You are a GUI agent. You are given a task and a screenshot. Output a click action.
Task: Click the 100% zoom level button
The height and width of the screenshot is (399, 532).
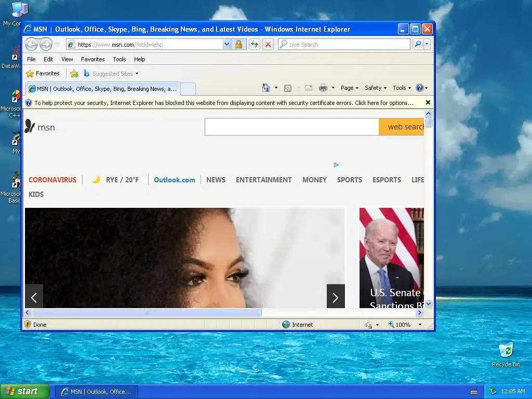coord(400,325)
